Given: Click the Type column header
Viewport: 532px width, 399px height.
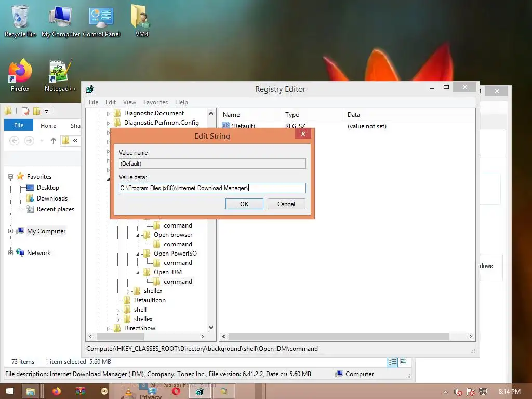Looking at the screenshot, I should point(312,115).
